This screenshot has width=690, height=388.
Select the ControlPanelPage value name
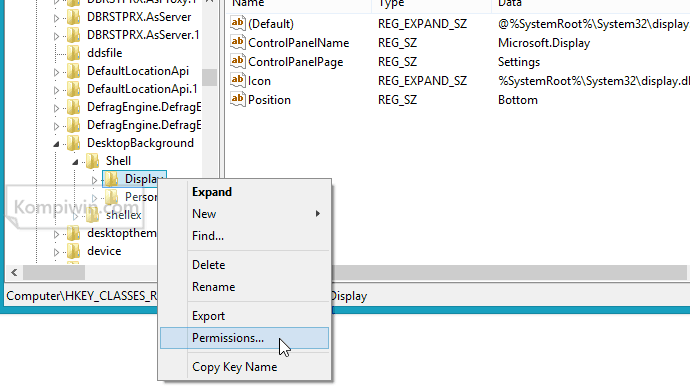click(x=295, y=62)
